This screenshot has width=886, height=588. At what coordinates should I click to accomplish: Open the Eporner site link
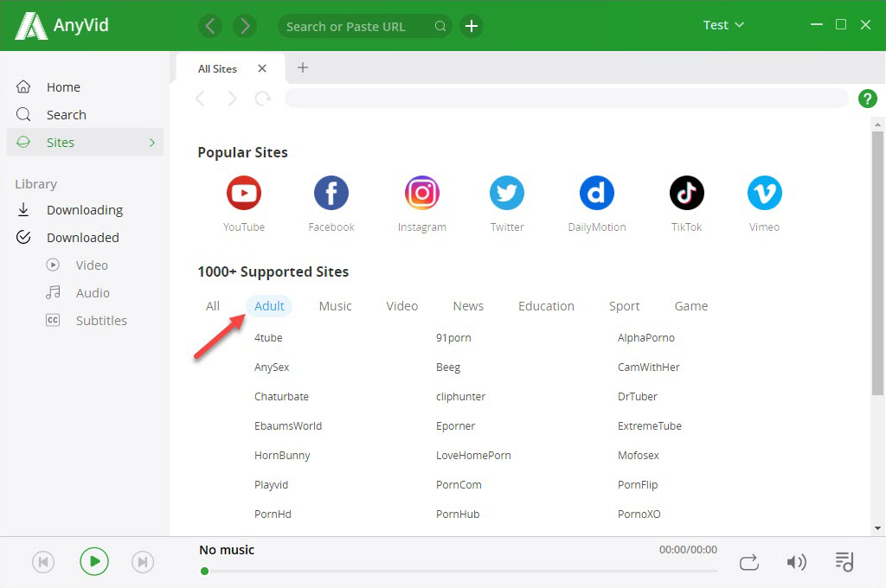click(x=455, y=426)
